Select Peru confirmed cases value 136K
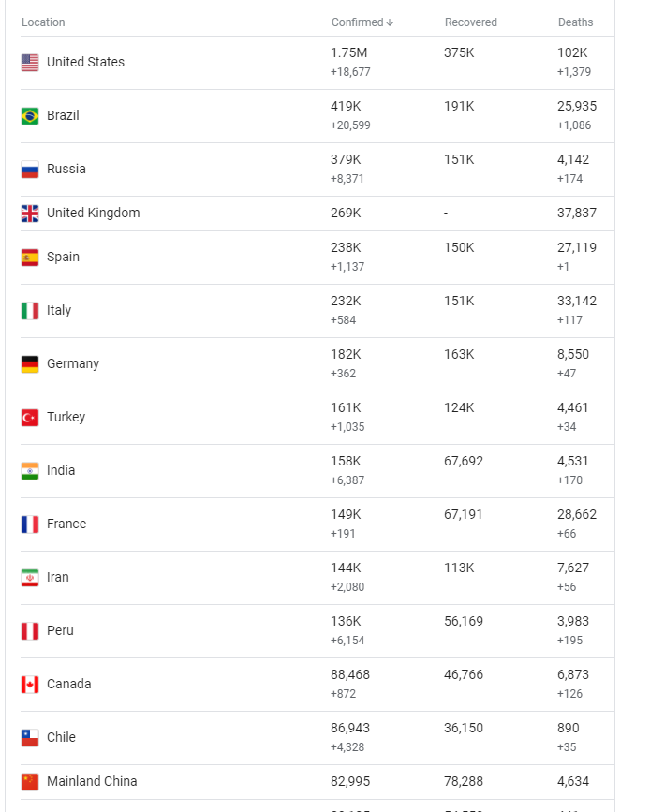 (346, 621)
